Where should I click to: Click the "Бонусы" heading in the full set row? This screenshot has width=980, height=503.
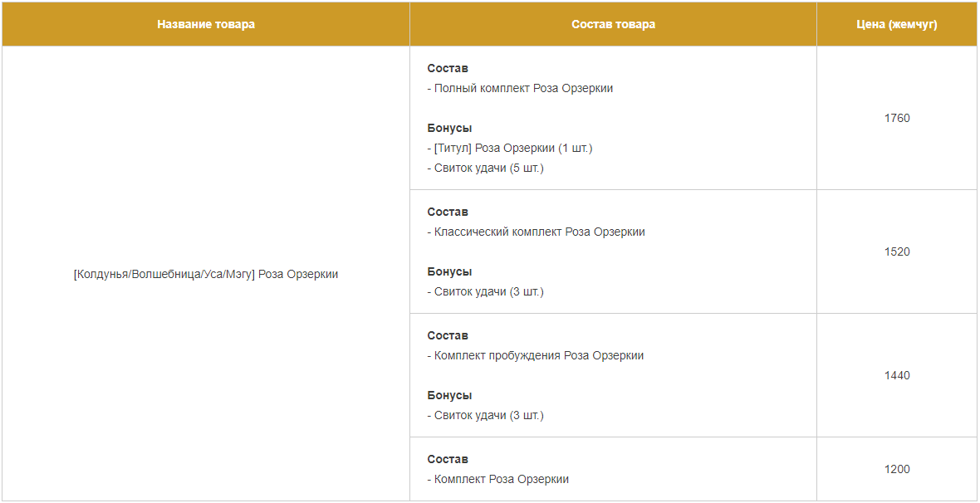point(449,128)
